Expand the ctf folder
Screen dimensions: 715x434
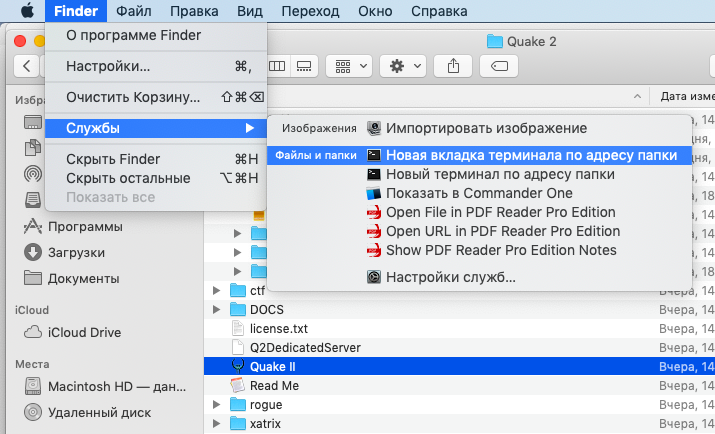[217, 290]
